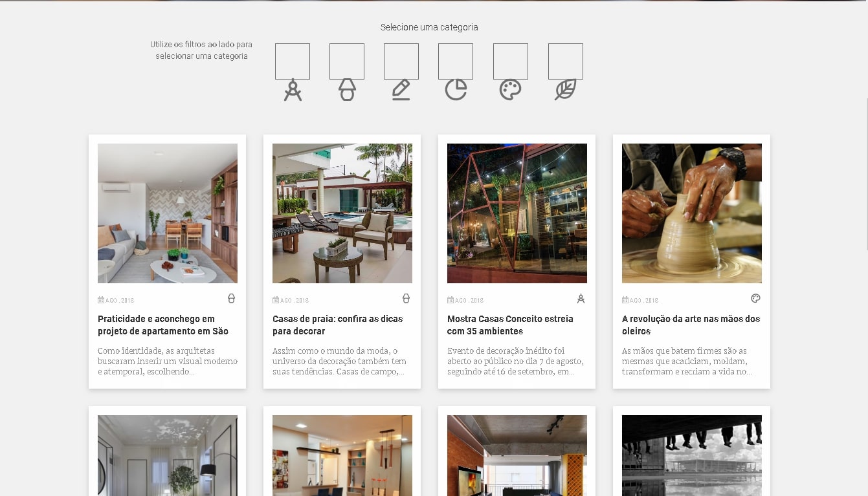Open the night glass pavilion photo
Screen dimensions: 868x496
click(x=517, y=213)
